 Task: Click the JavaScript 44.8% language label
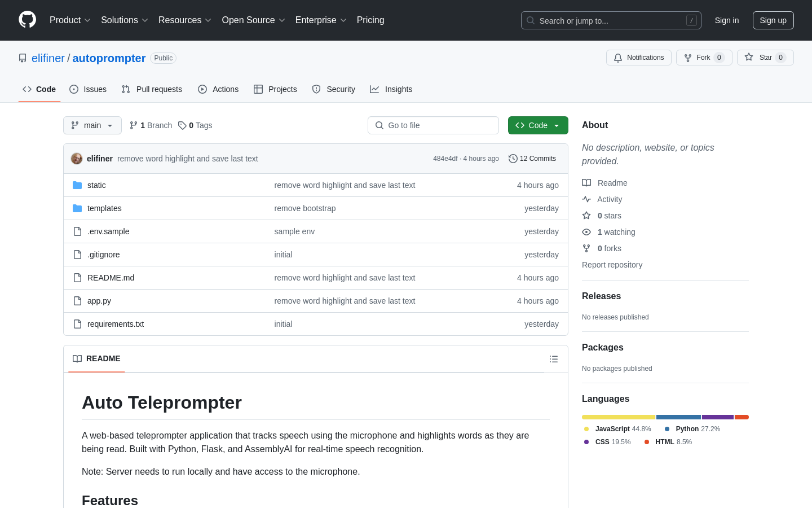[617, 429]
